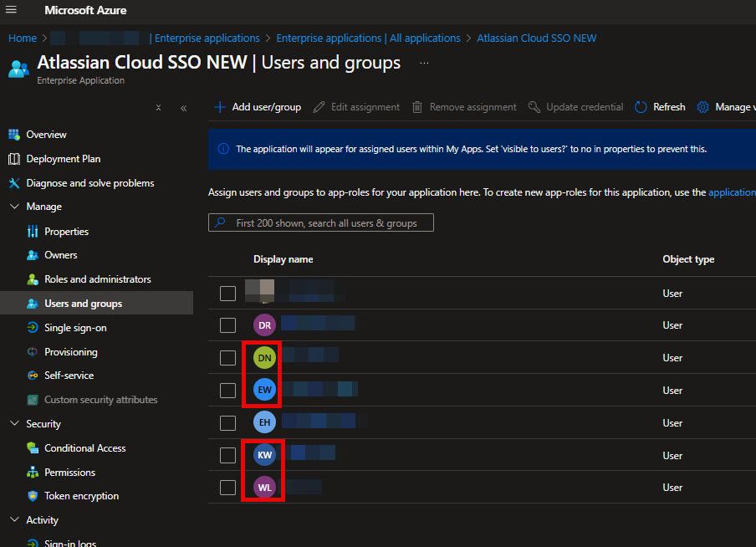
Task: Collapse the Security section
Action: tap(14, 424)
